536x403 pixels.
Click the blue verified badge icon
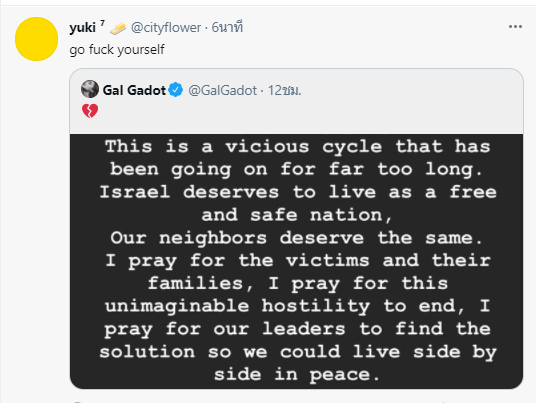click(176, 90)
